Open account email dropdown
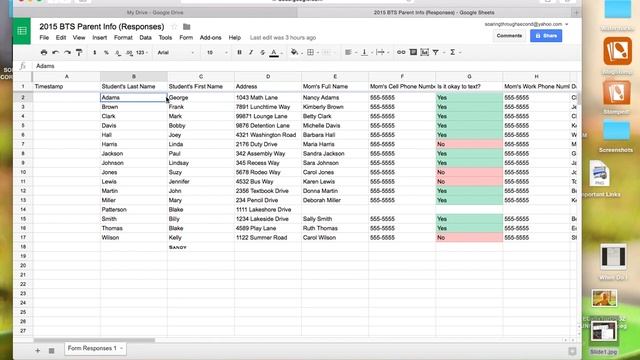 [x=527, y=24]
